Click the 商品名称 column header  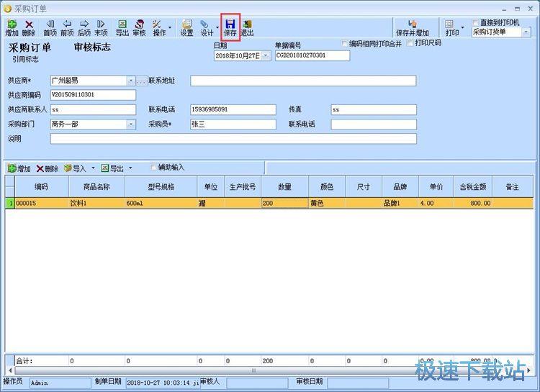coord(96,186)
